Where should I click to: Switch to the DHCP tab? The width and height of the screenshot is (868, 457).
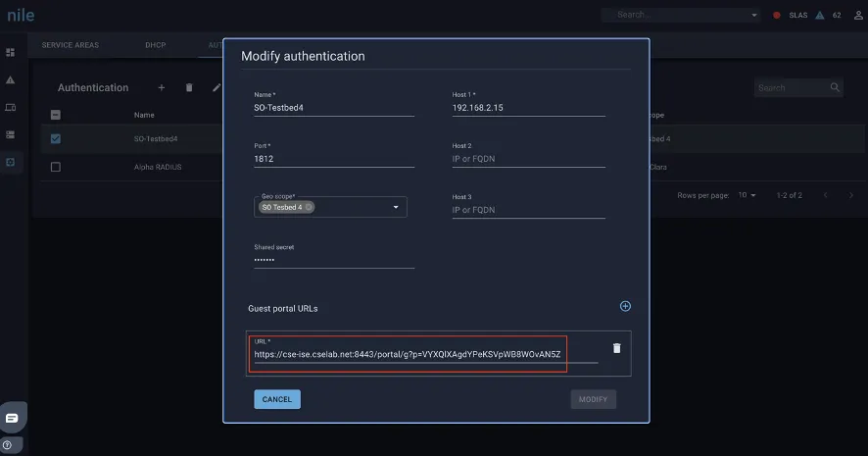[x=156, y=45]
